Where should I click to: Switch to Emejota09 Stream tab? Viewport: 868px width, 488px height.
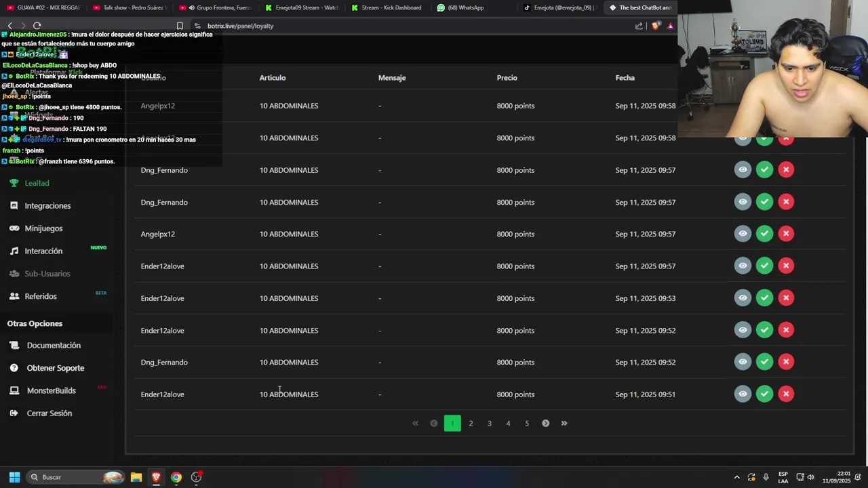point(302,7)
